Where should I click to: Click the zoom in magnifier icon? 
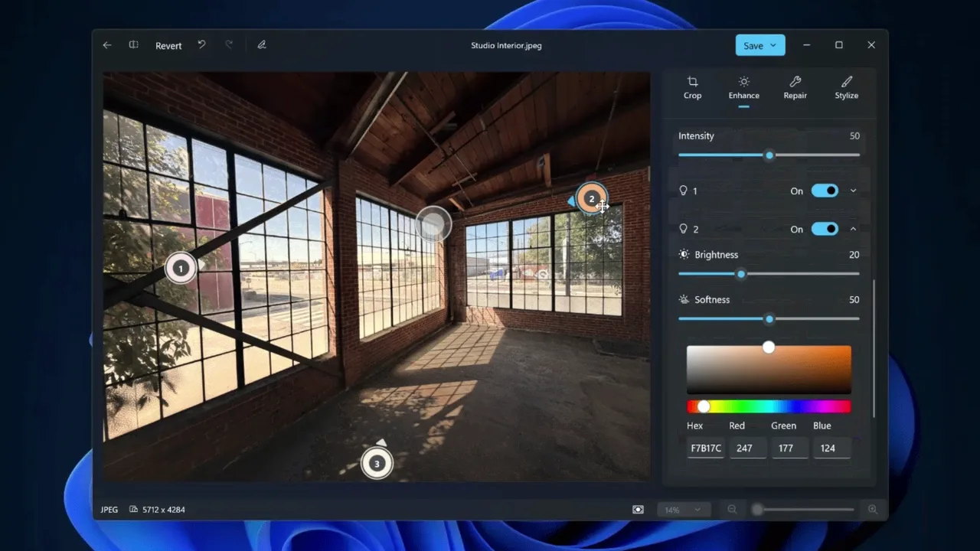(x=872, y=510)
